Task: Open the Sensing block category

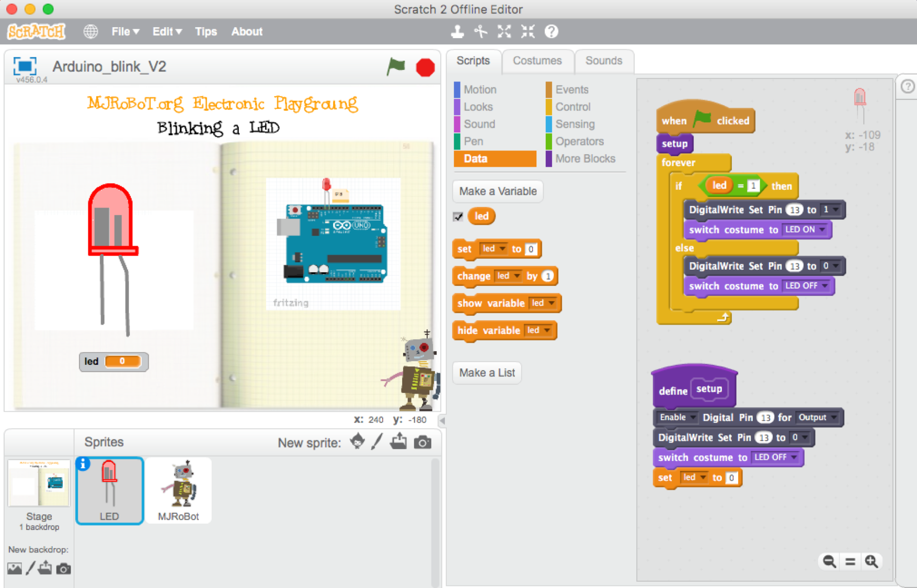Action: tap(575, 124)
